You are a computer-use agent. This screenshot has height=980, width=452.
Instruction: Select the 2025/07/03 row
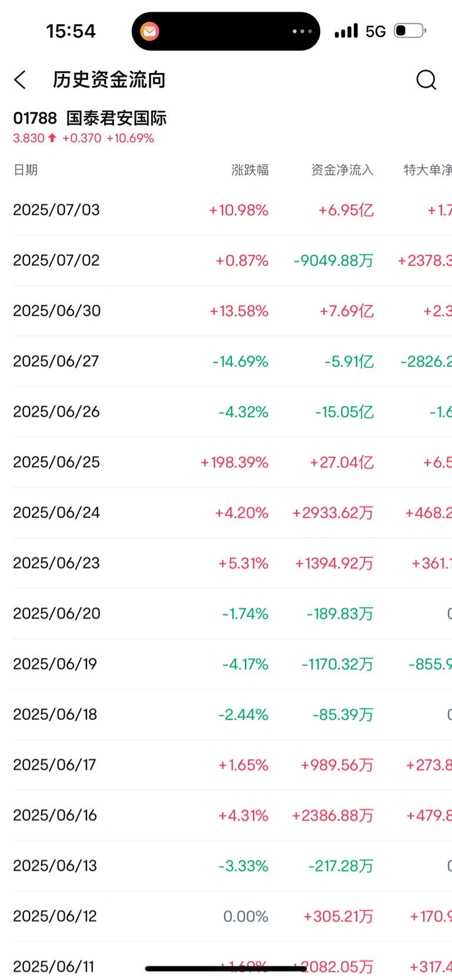(232, 210)
